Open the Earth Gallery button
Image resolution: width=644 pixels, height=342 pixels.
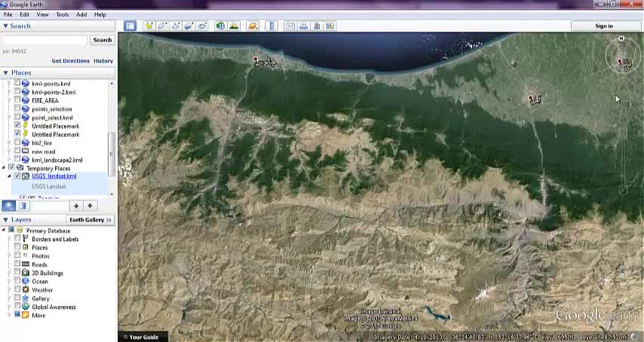coord(90,220)
